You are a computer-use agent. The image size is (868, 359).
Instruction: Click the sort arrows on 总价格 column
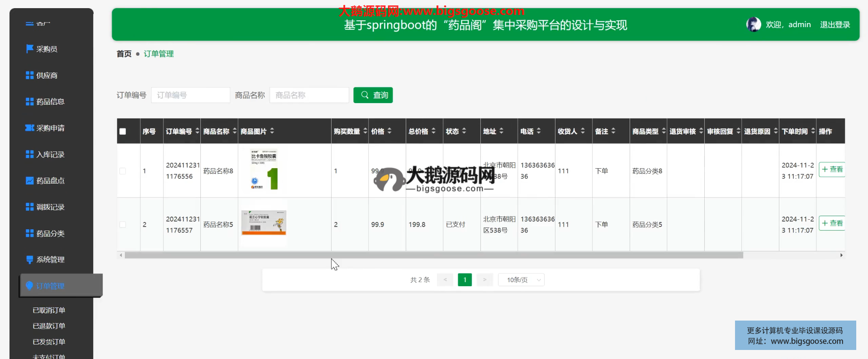click(433, 131)
